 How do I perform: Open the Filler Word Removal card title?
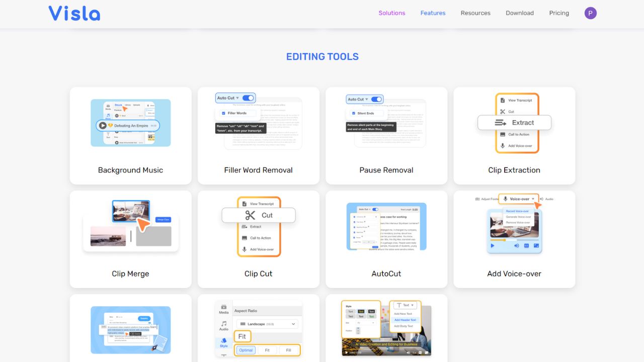coord(259,170)
